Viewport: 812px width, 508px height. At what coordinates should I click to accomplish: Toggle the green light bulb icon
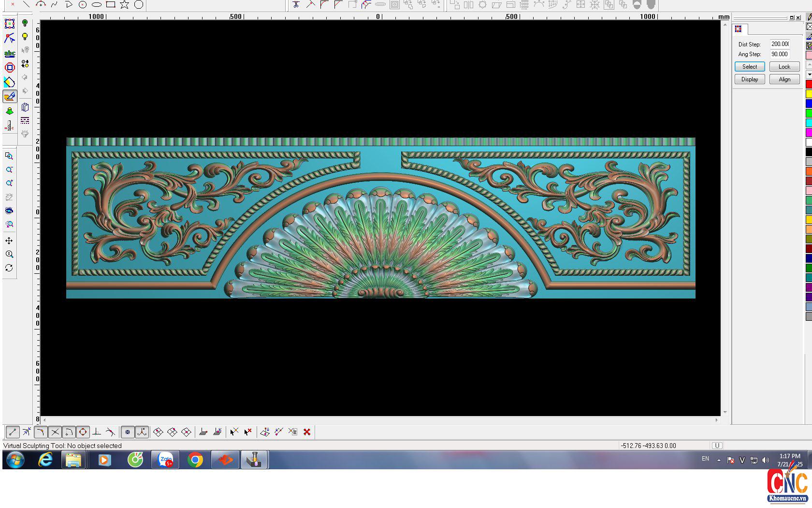click(25, 23)
